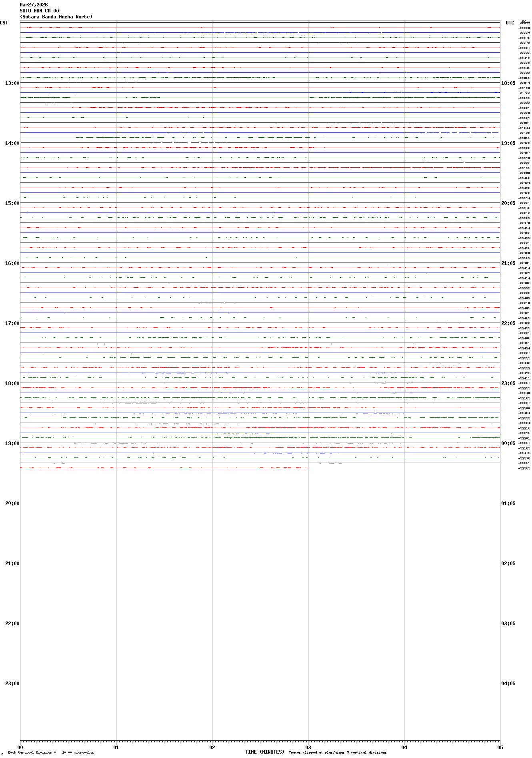Pick the 04:05 UTC time marker
The width and height of the screenshot is (532, 758).
pos(508,684)
